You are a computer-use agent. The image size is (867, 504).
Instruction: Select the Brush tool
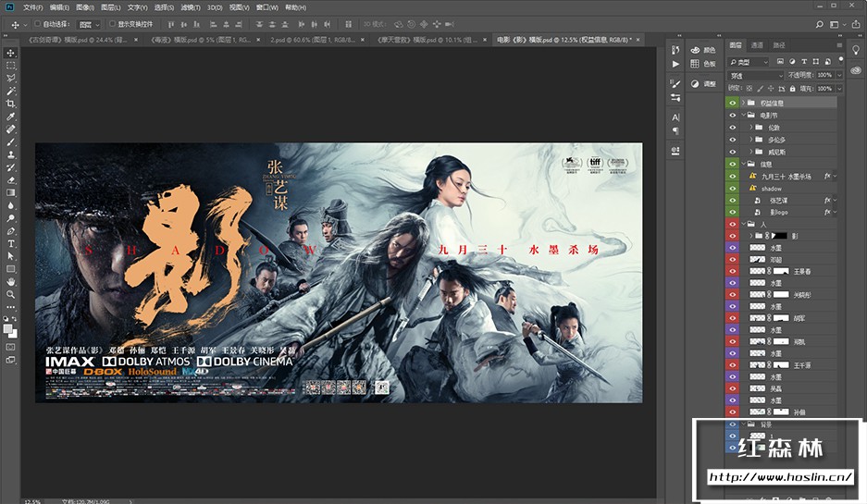click(10, 142)
